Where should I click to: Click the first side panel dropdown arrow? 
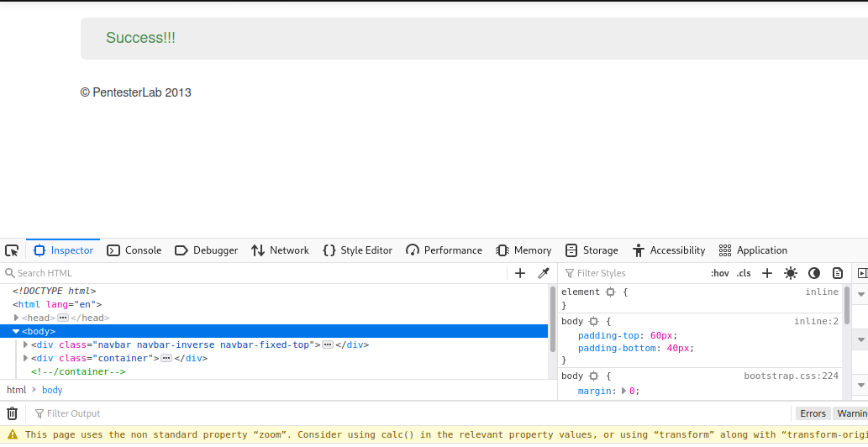pos(861,294)
